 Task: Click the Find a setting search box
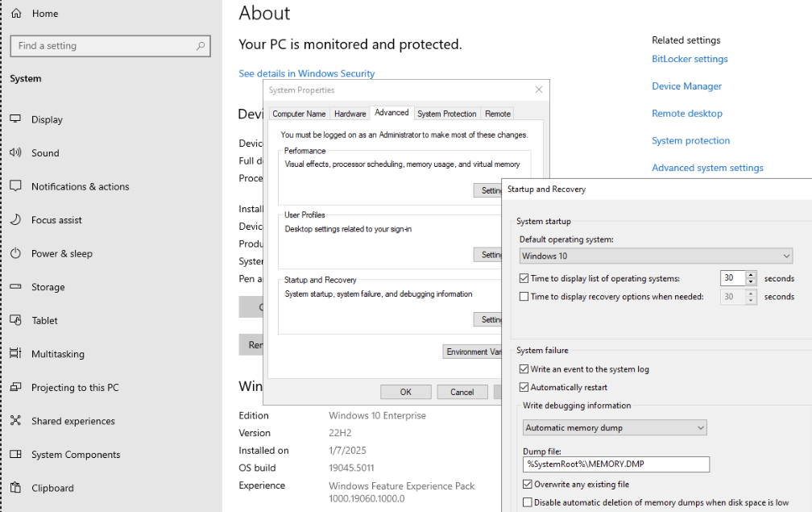tap(110, 46)
